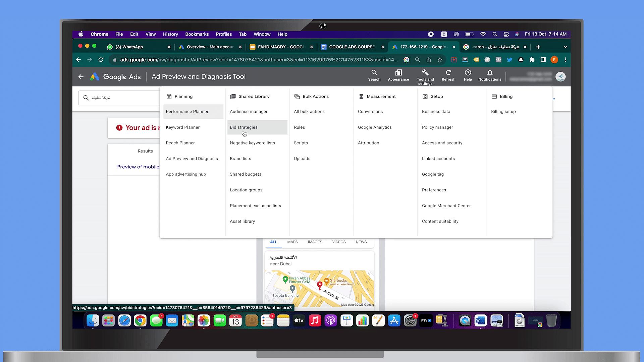Click the zoom magnifier icon in address bar
Image resolution: width=644 pixels, height=362 pixels.
pos(418,60)
